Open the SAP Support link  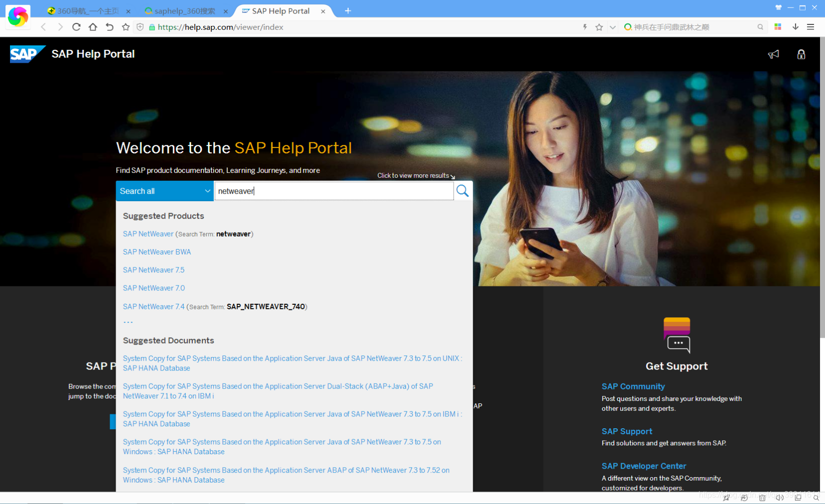pyautogui.click(x=627, y=431)
